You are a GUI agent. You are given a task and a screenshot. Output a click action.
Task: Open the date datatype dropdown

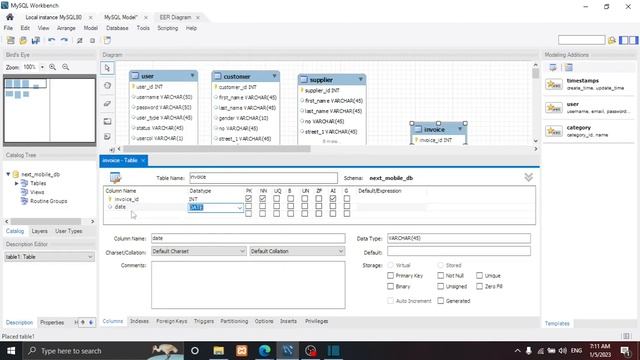[240, 208]
